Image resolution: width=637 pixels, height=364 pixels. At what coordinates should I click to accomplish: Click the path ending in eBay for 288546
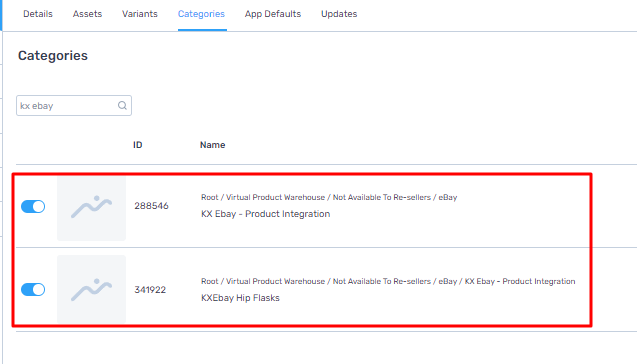329,197
